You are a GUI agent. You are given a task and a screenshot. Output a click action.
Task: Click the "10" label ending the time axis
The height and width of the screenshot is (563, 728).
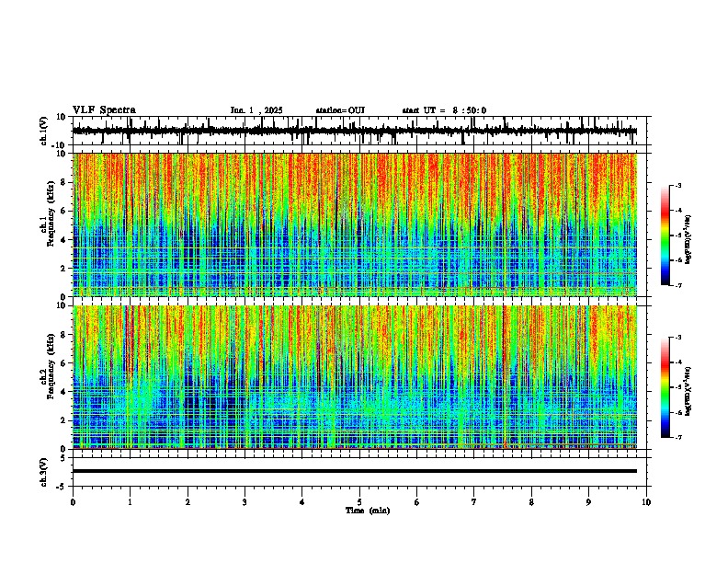point(646,502)
